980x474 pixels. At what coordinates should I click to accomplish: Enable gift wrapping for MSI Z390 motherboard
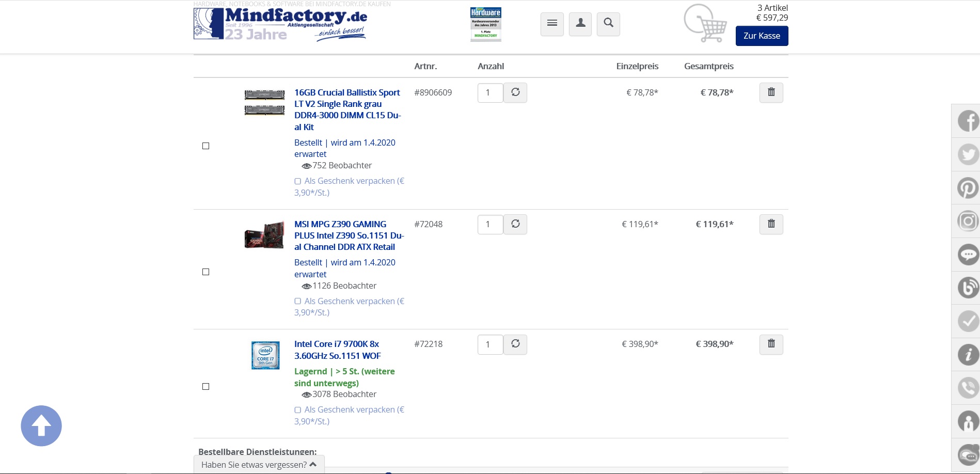pos(298,301)
